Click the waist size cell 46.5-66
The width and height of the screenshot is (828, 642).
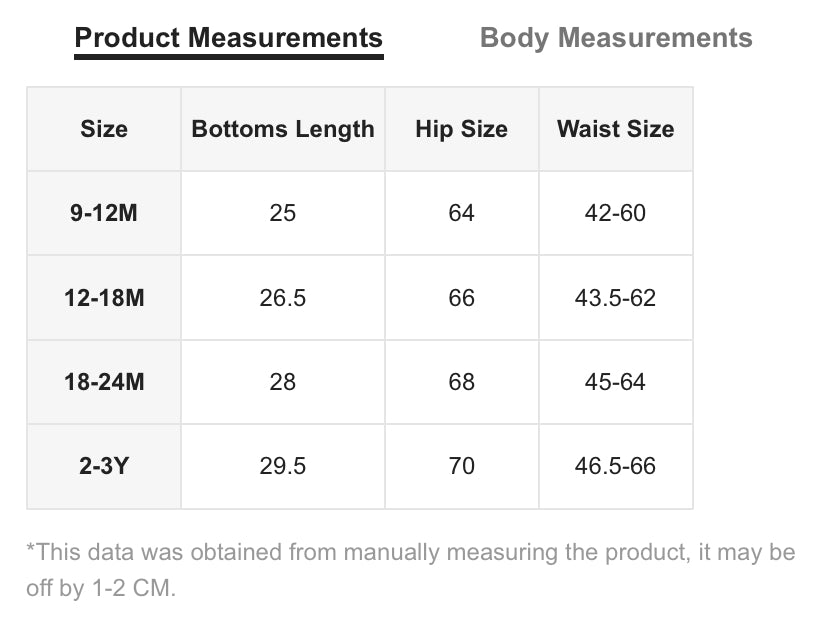click(615, 466)
